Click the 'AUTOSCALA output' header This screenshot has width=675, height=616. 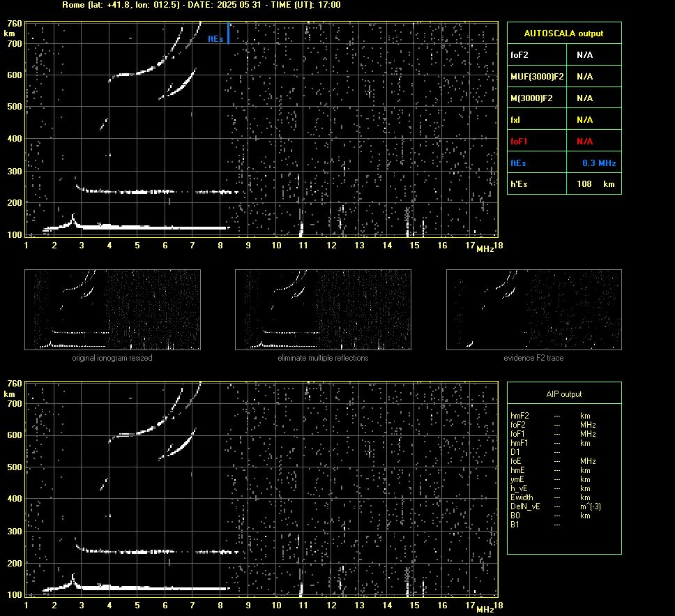tap(563, 33)
